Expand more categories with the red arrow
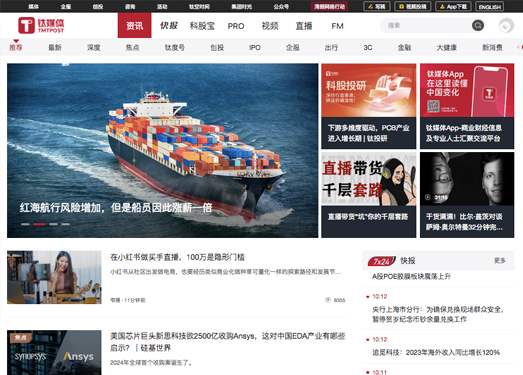The width and height of the screenshot is (523, 375). 519,47
